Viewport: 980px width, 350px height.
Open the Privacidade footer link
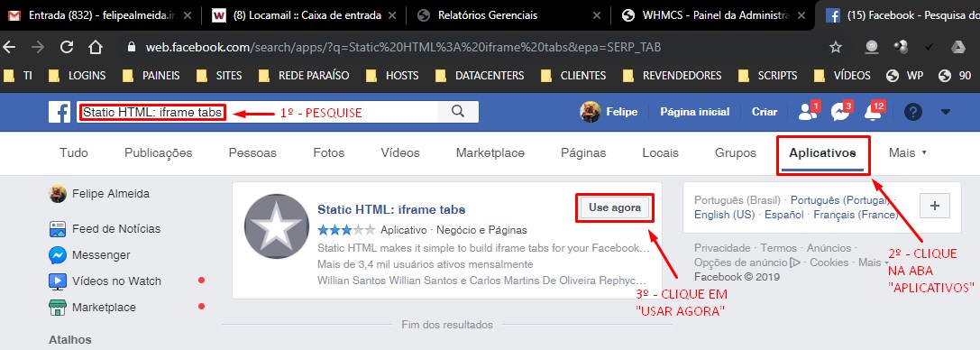(722, 248)
